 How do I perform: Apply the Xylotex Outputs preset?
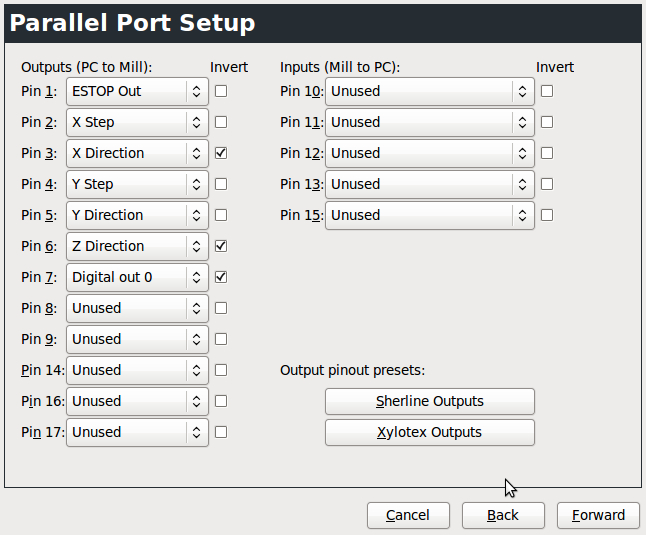pos(430,432)
